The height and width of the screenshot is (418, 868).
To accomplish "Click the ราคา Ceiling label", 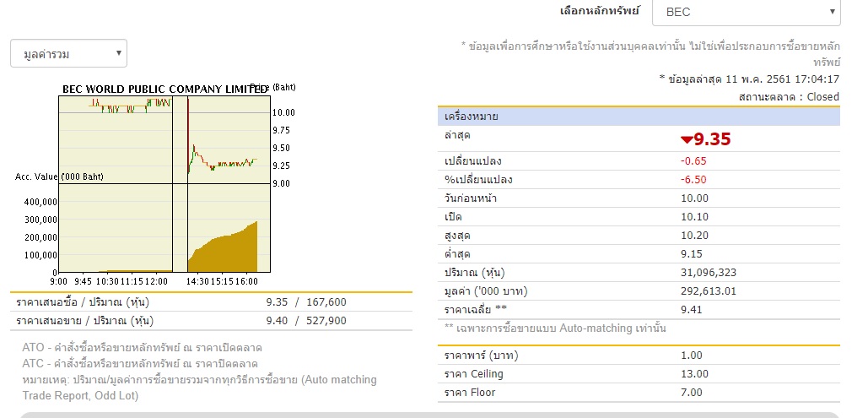I will [x=474, y=374].
